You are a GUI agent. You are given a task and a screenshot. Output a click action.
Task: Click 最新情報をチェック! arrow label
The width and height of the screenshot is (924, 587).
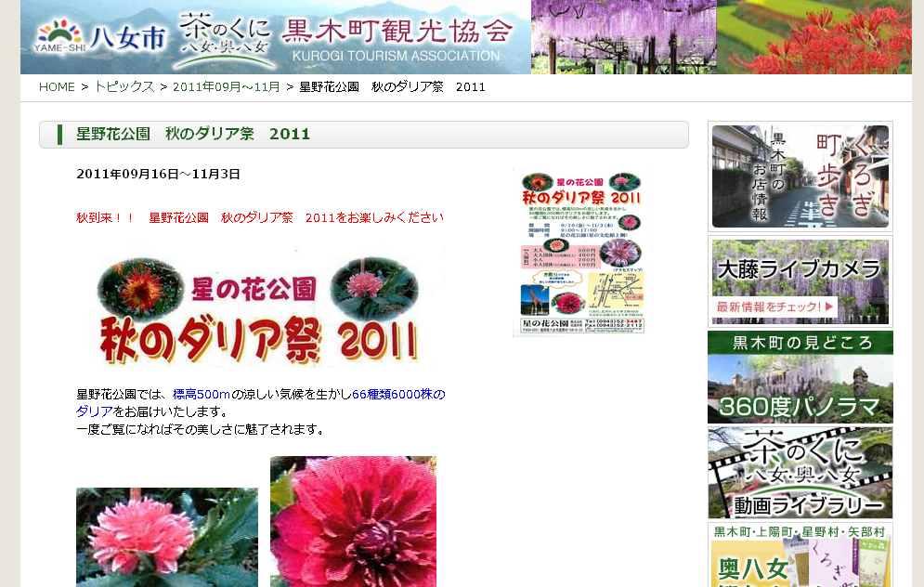click(x=774, y=307)
